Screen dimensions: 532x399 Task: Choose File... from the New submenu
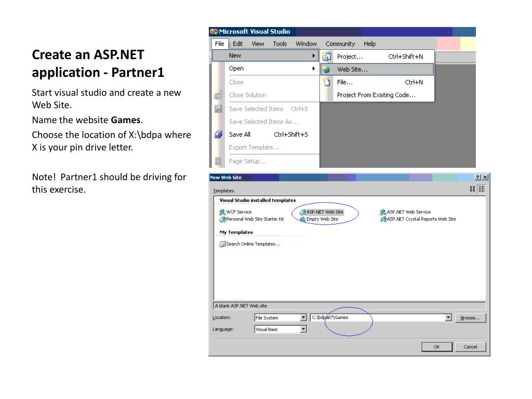coord(377,82)
